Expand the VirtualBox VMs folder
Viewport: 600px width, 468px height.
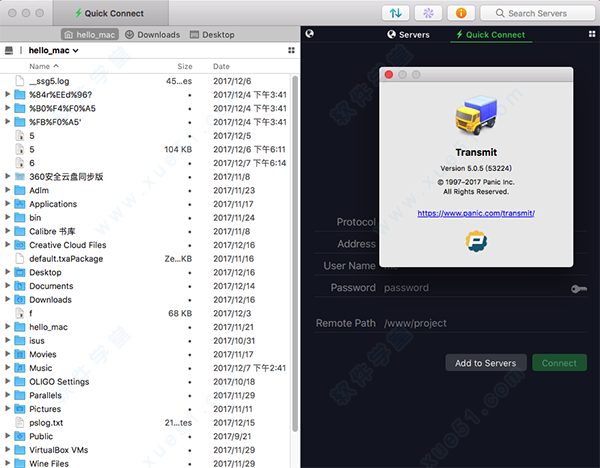[x=7, y=450]
